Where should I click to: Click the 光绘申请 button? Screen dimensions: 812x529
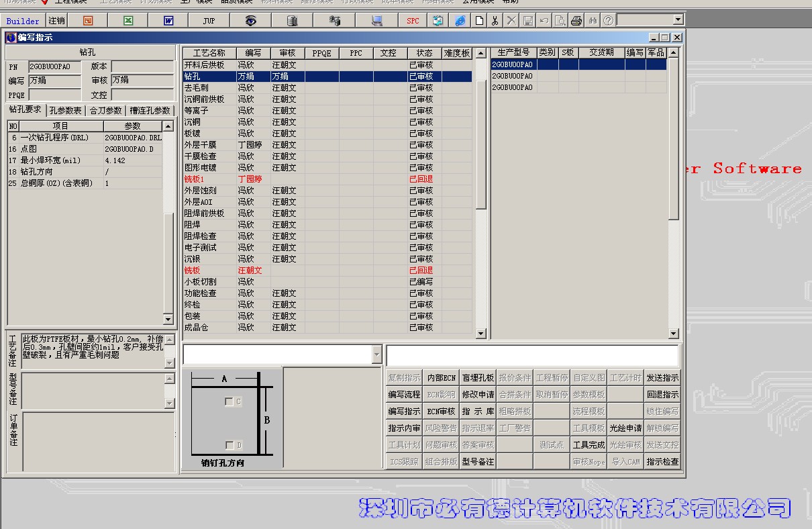tap(625, 428)
